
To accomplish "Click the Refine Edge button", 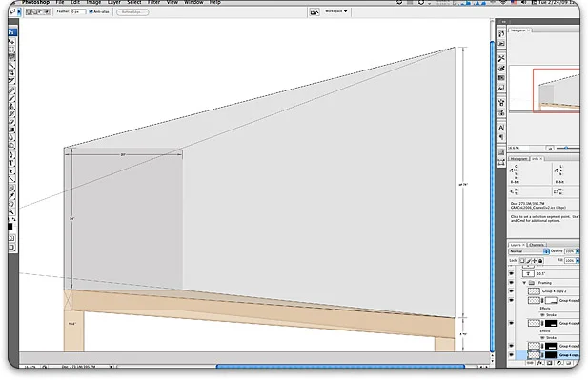I will coord(132,12).
